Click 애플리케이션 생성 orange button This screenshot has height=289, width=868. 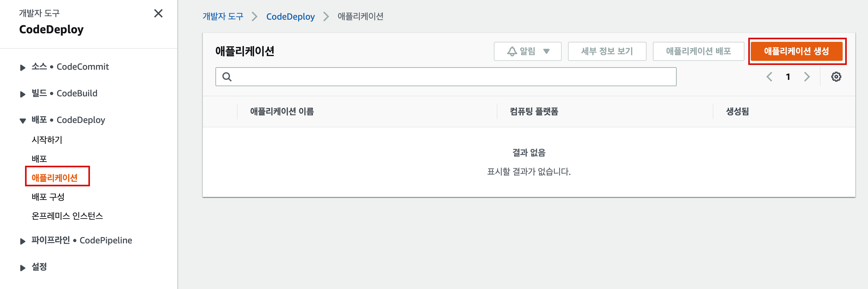(796, 51)
